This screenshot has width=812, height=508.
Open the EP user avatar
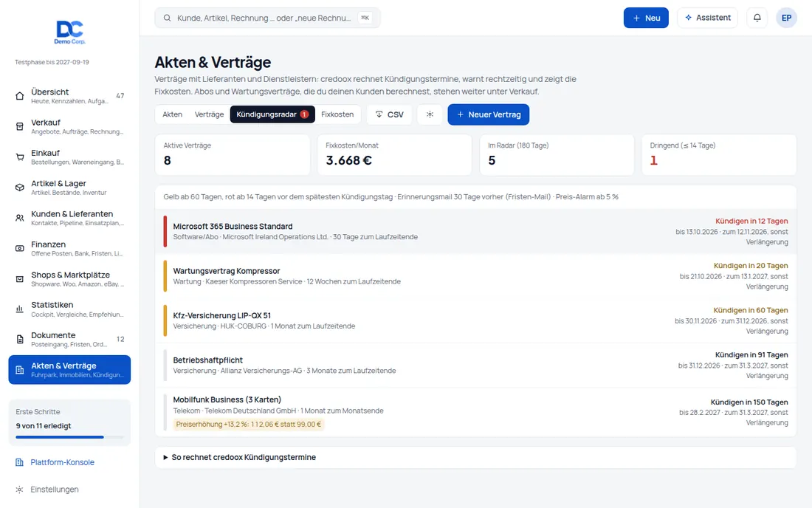786,18
